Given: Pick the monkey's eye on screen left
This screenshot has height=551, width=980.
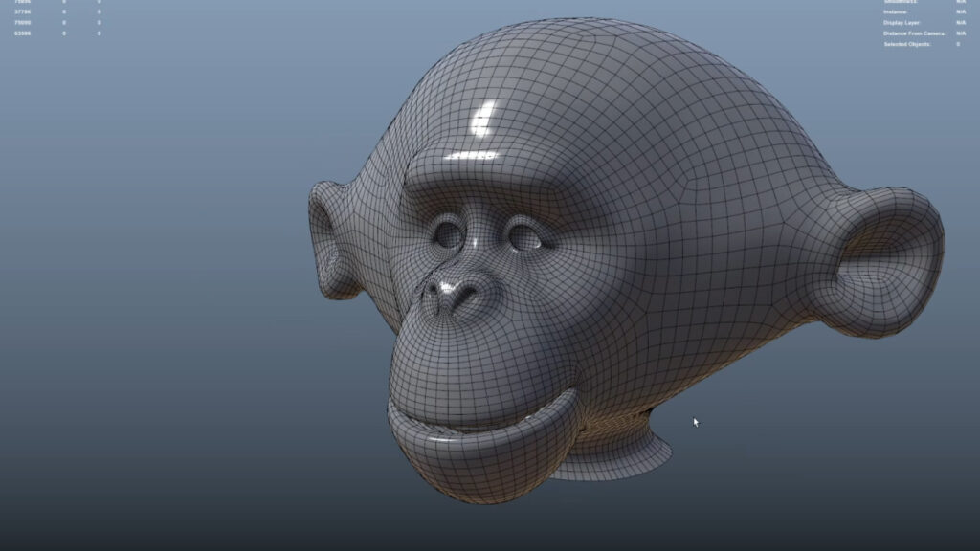Looking at the screenshot, I should point(447,232).
